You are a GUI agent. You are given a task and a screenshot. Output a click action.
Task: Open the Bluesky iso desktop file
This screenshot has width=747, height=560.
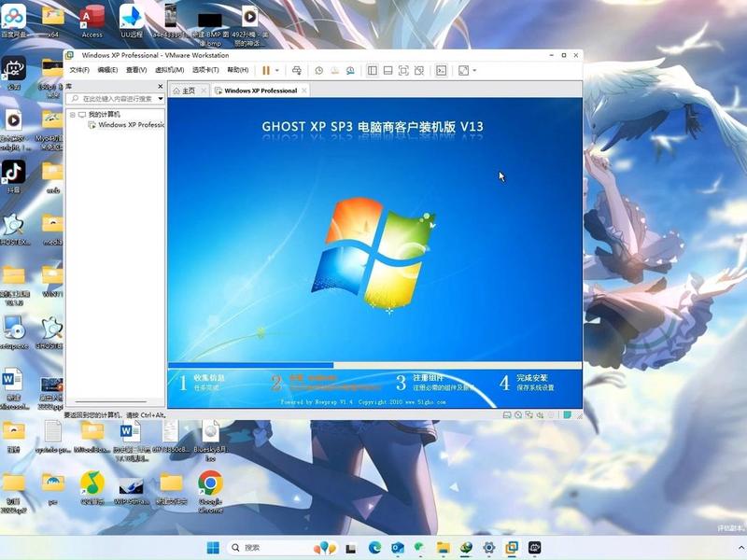point(211,440)
